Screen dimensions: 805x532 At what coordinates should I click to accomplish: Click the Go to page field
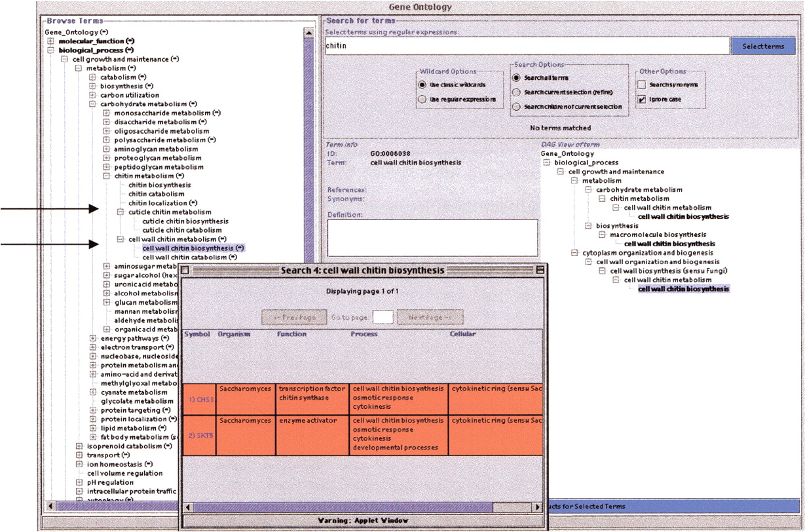pyautogui.click(x=383, y=317)
